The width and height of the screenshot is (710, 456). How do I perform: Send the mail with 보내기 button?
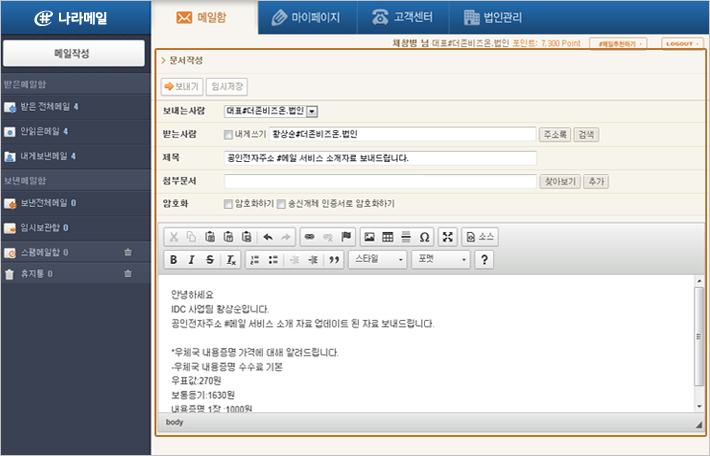click(x=182, y=86)
